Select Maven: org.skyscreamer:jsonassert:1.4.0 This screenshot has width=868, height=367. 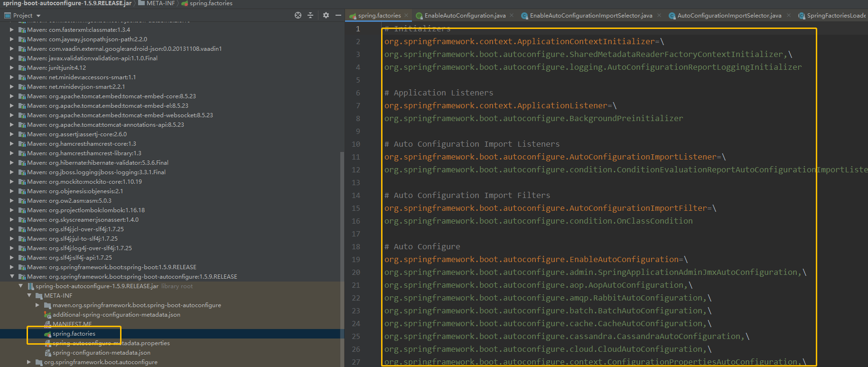coord(83,220)
